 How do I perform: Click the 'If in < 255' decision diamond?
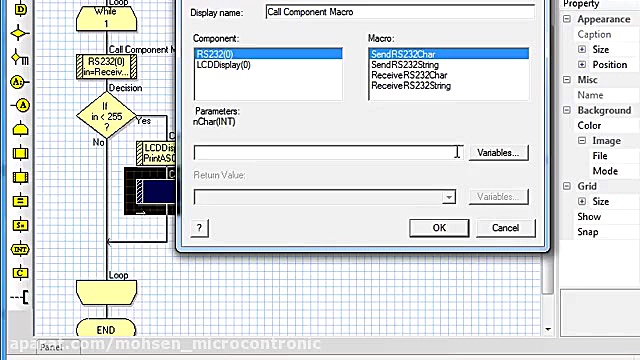click(x=106, y=116)
